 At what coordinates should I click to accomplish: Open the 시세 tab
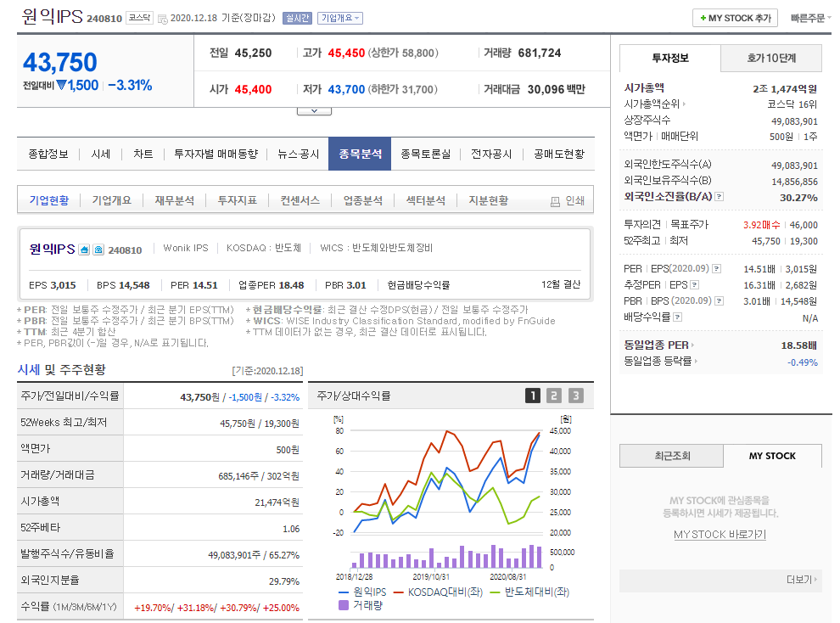101,154
